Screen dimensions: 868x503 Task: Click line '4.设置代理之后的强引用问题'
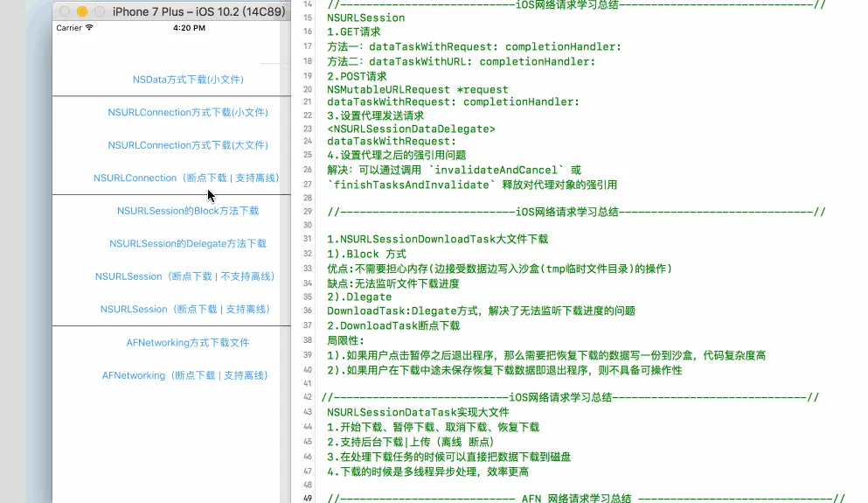396,155
